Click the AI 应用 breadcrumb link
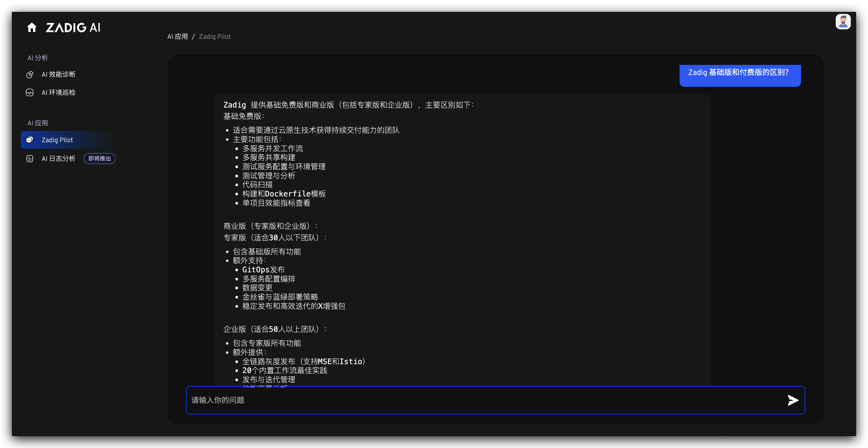The image size is (868, 448). 177,36
